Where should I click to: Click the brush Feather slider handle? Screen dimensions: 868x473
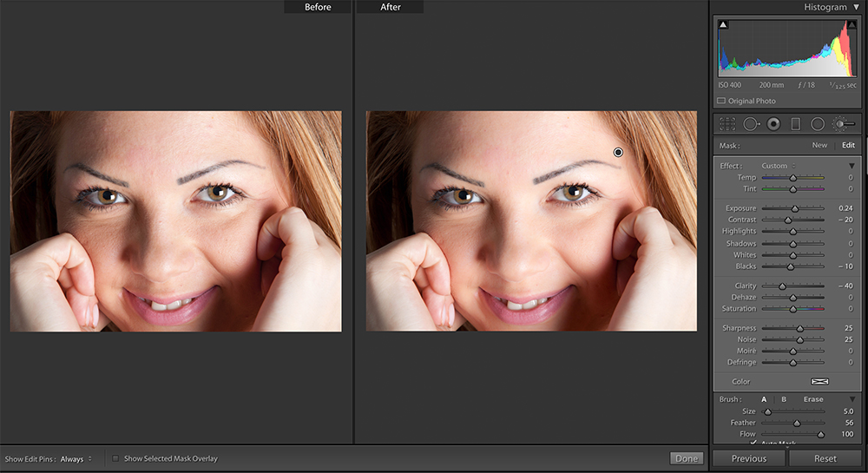797,423
